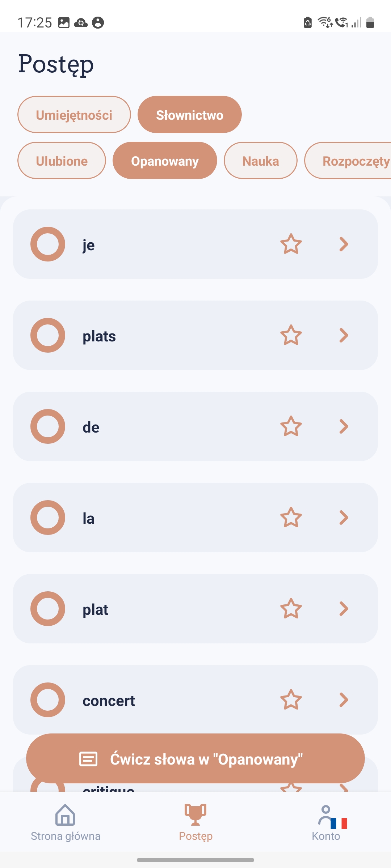Tap the progress ring beside 'de'
Viewport: 391px width, 868px height.
click(48, 426)
